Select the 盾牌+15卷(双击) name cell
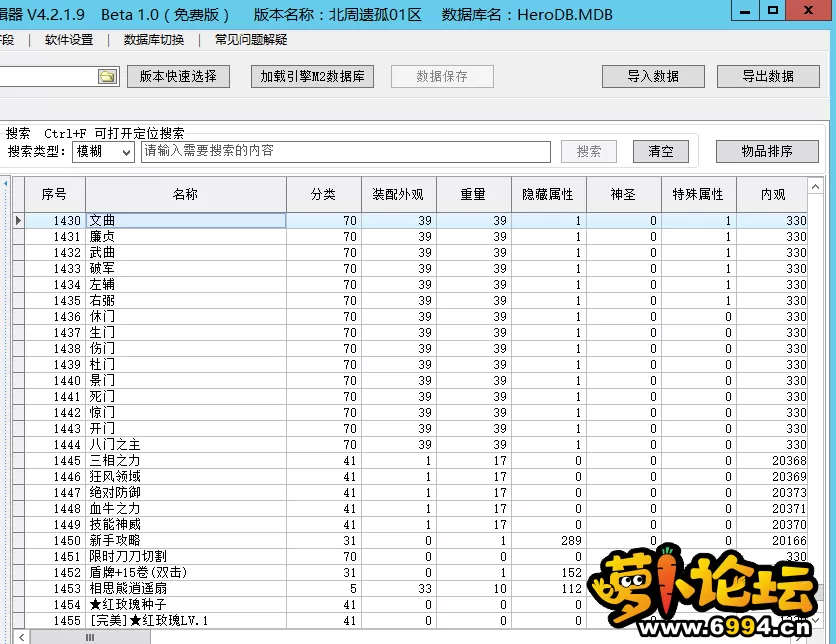This screenshot has height=644, width=836. (186, 572)
